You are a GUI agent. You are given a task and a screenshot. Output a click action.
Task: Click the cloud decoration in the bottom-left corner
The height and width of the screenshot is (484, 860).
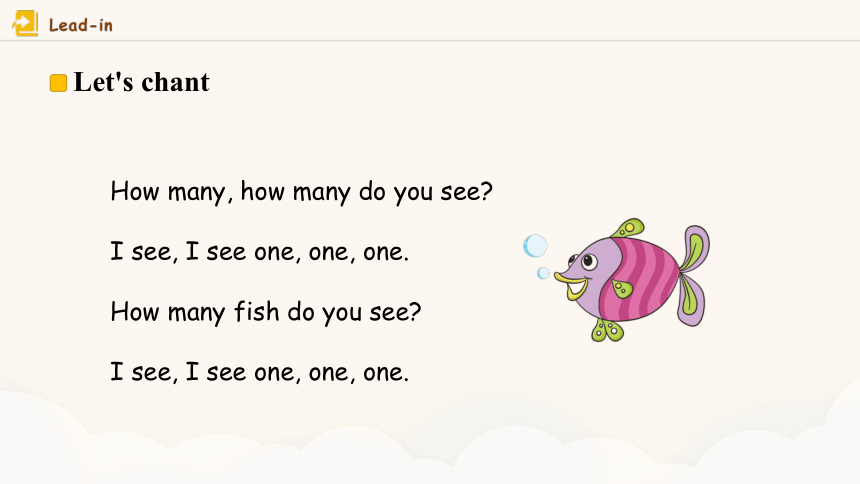pyautogui.click(x=44, y=439)
